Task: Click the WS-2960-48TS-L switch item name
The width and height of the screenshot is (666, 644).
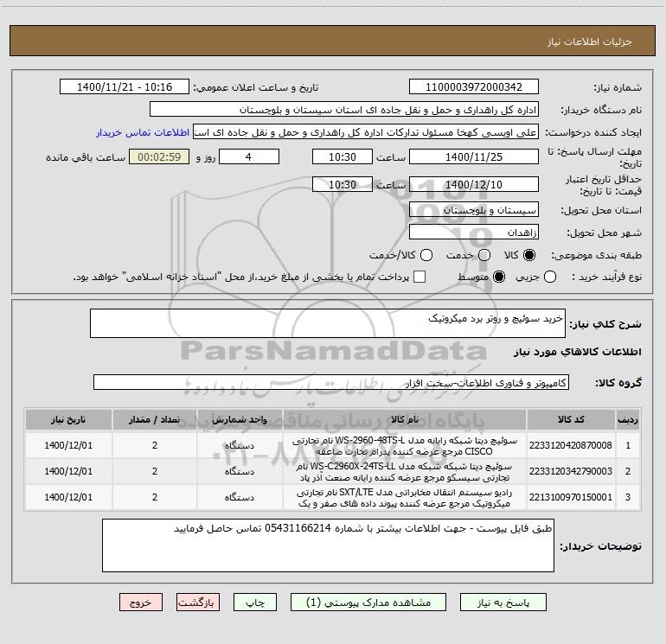Action: [405, 446]
